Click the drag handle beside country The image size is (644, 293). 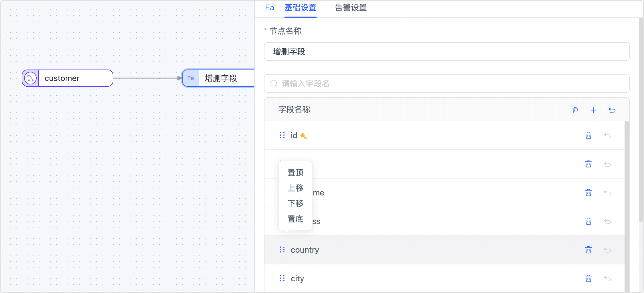(282, 250)
